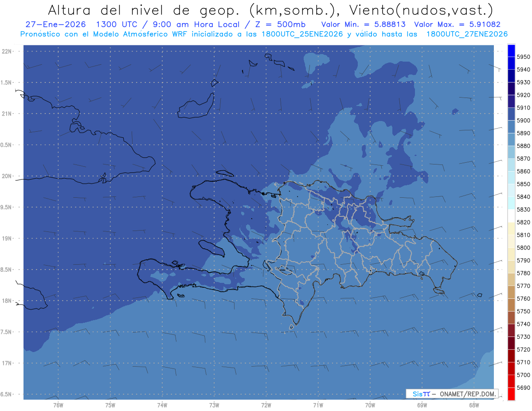This screenshot has height=411, width=532.
Task: Click the '5900' color bar label
Action: point(523,121)
